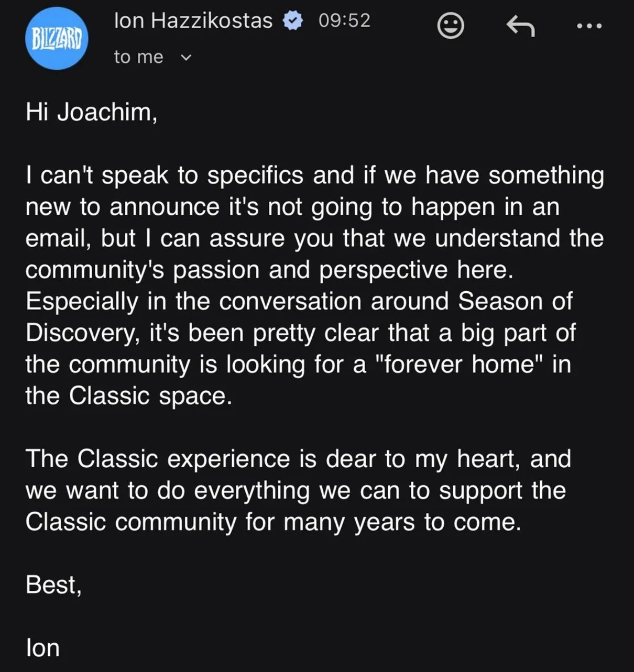Click the "Ion" signature at the bottom
Screen dimensions: 634x672
tap(42, 648)
